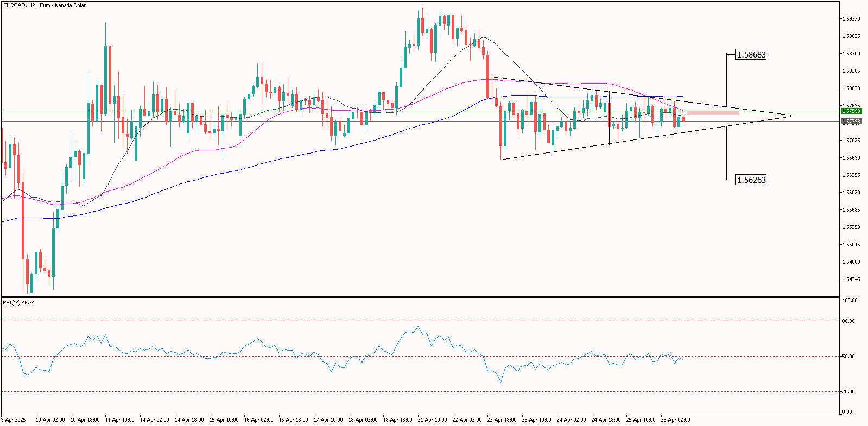
Task: Click the 21 Apr 10:00 time label
Action: (x=433, y=420)
